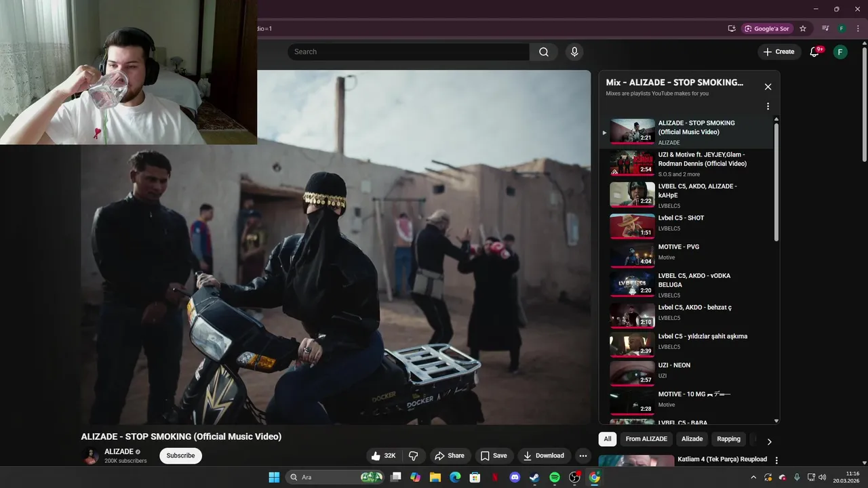The width and height of the screenshot is (868, 488).
Task: Click the Google'a Sor lens button
Action: pos(768,28)
